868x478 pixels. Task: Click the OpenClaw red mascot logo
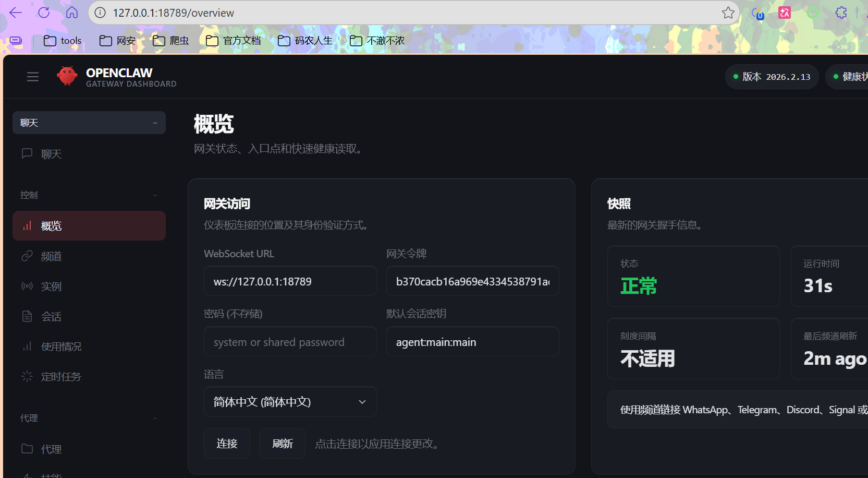(67, 76)
